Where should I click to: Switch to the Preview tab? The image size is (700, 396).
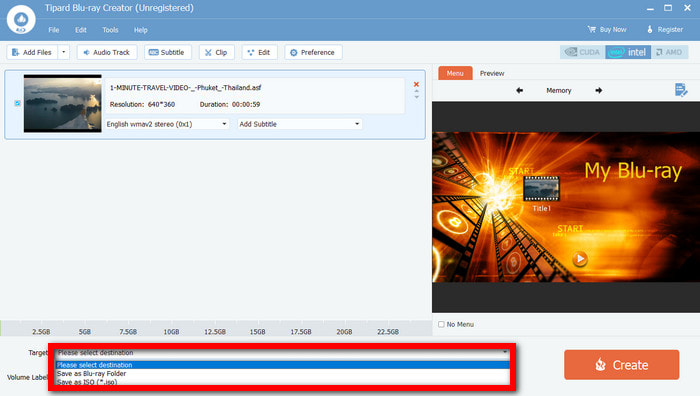pyautogui.click(x=492, y=73)
